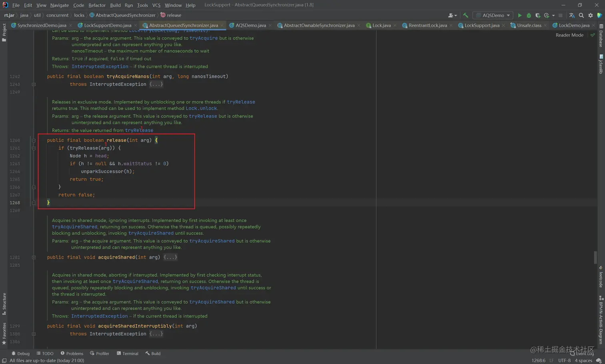This screenshot has width=605, height=364.
Task: Expand folded {...} after acquireShared(int arg)
Action: point(170,257)
